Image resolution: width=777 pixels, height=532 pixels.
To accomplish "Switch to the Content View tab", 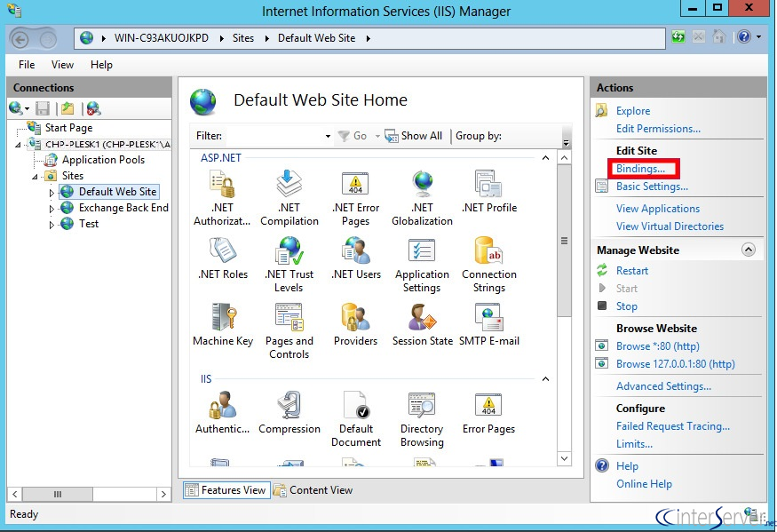I will tap(313, 490).
